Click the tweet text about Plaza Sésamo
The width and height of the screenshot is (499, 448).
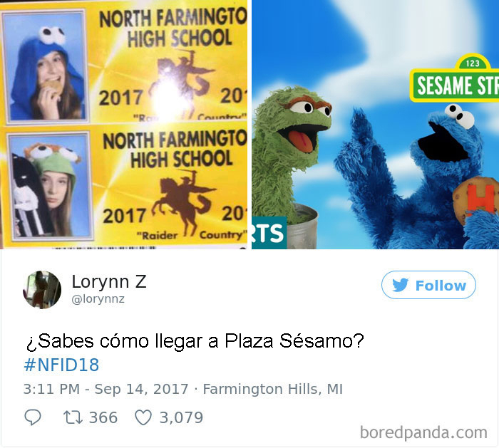tap(195, 341)
